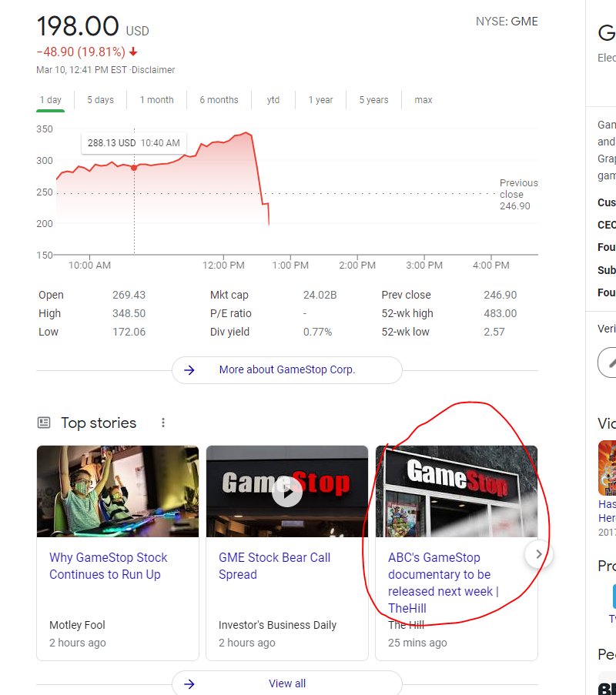Click the Div yield value 0.77%
Viewport: 616px width, 695px height.
[x=317, y=332]
